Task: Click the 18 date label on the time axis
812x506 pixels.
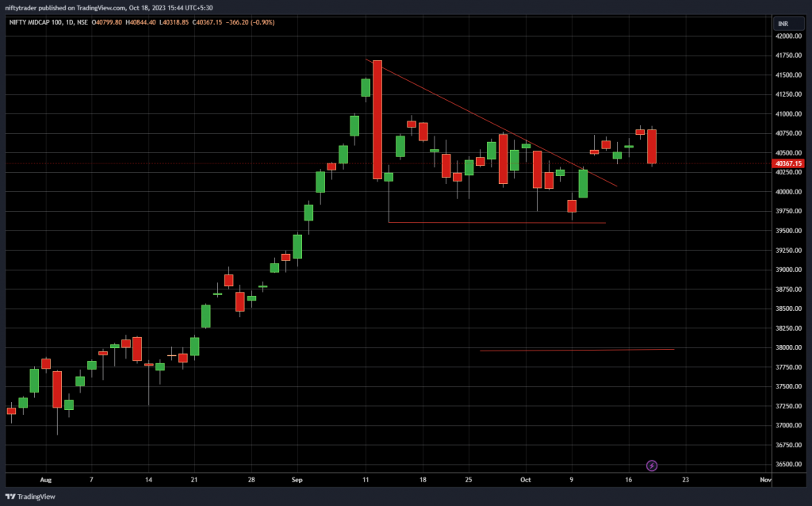Action: point(423,480)
